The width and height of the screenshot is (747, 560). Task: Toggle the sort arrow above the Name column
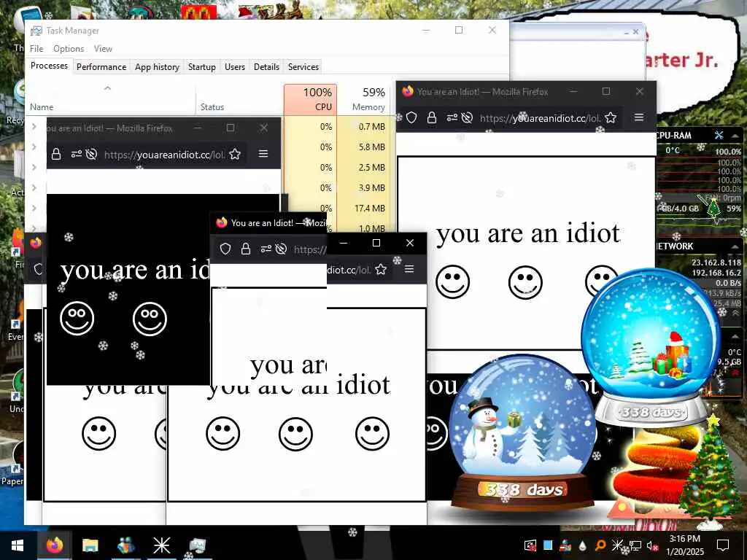click(x=108, y=88)
